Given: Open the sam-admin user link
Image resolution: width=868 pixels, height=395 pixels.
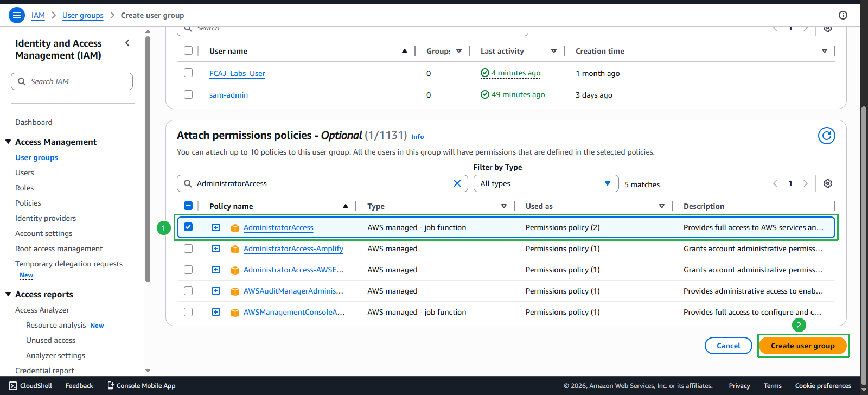Looking at the screenshot, I should point(228,95).
